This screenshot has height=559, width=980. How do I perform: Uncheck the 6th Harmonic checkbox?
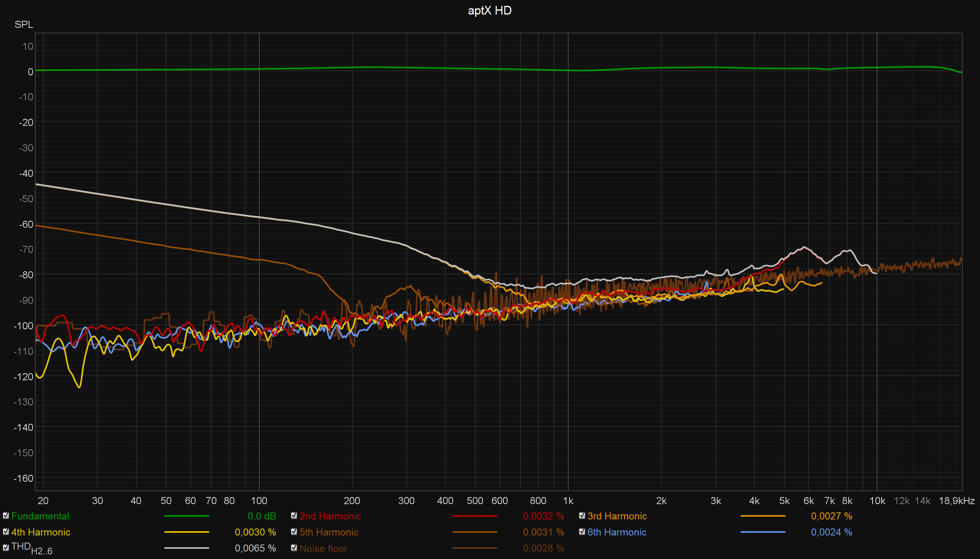click(582, 532)
